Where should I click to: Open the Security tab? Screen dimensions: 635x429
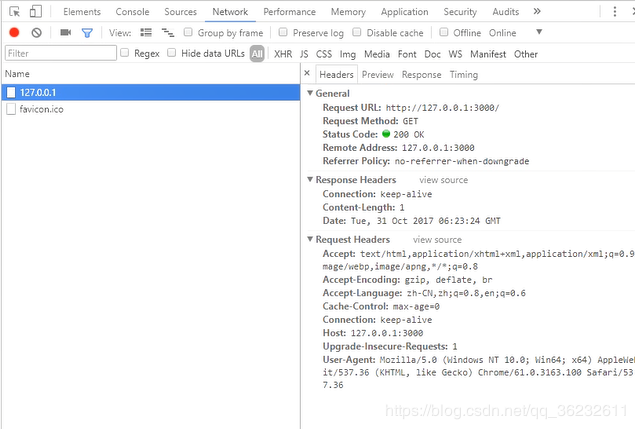tap(460, 12)
